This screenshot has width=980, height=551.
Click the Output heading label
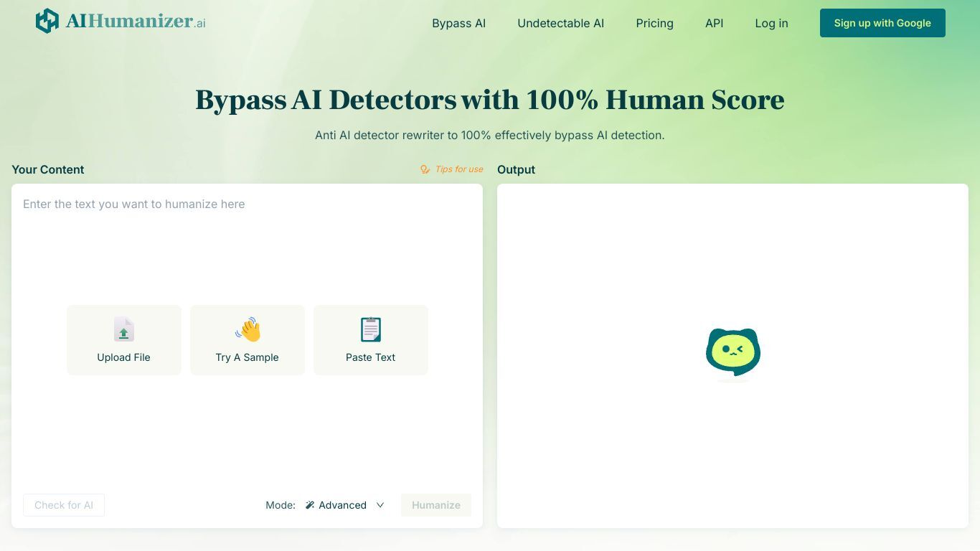tap(517, 169)
